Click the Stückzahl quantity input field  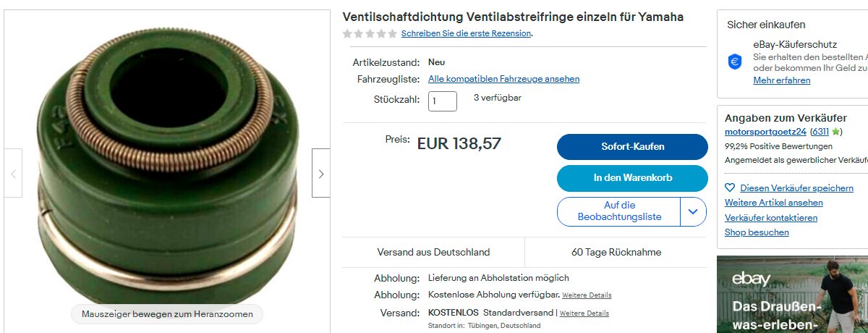pyautogui.click(x=443, y=101)
